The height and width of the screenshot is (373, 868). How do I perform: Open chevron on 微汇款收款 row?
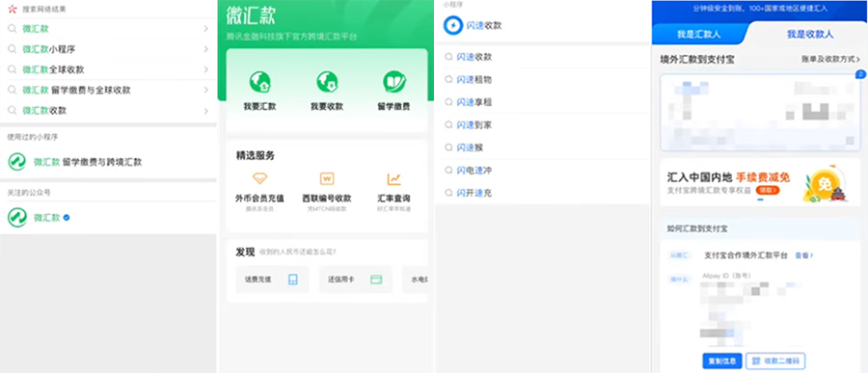point(205,111)
